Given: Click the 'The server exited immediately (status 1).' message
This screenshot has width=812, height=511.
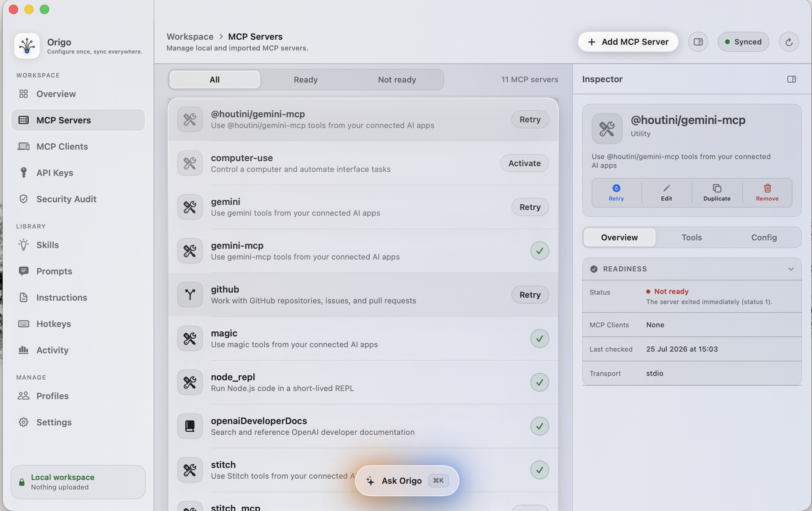Looking at the screenshot, I should pos(709,302).
